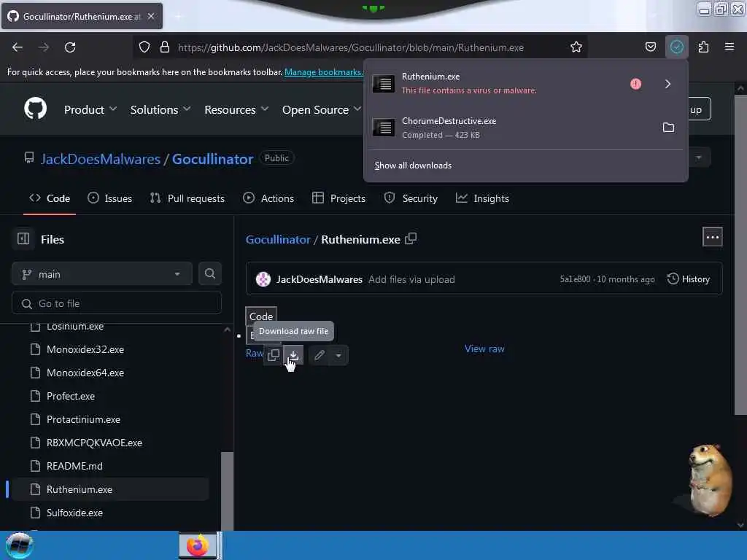The width and height of the screenshot is (747, 560).
Task: Expand the Open Source menu
Action: coord(322,109)
